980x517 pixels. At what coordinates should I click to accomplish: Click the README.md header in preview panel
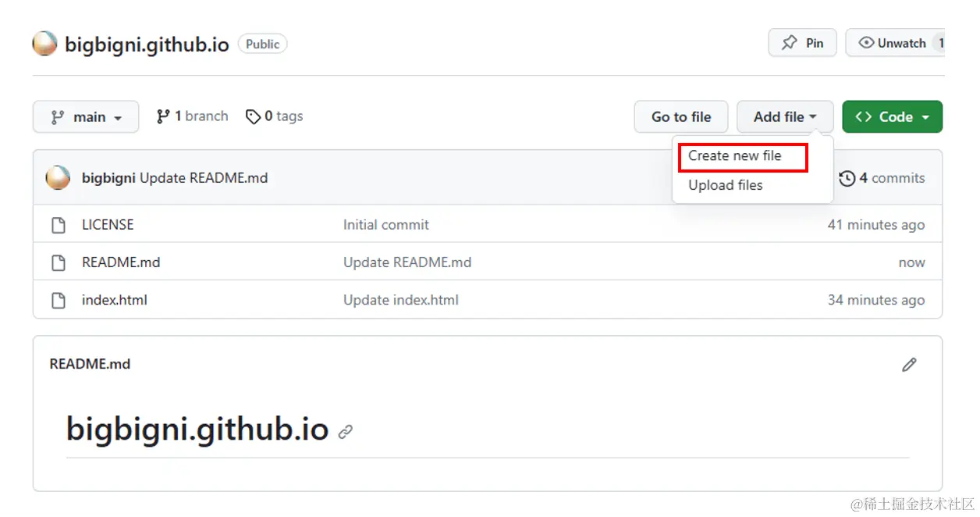pyautogui.click(x=90, y=364)
